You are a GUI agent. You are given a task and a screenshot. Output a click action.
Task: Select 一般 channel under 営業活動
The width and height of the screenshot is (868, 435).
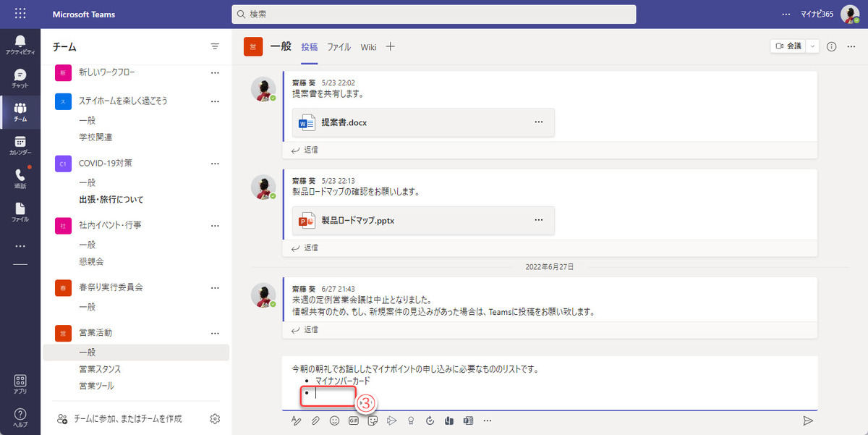point(136,352)
